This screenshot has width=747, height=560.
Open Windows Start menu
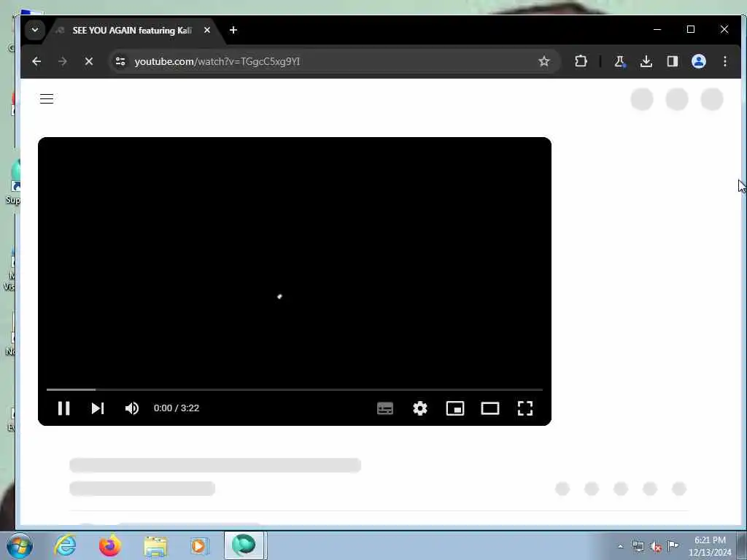[20, 545]
